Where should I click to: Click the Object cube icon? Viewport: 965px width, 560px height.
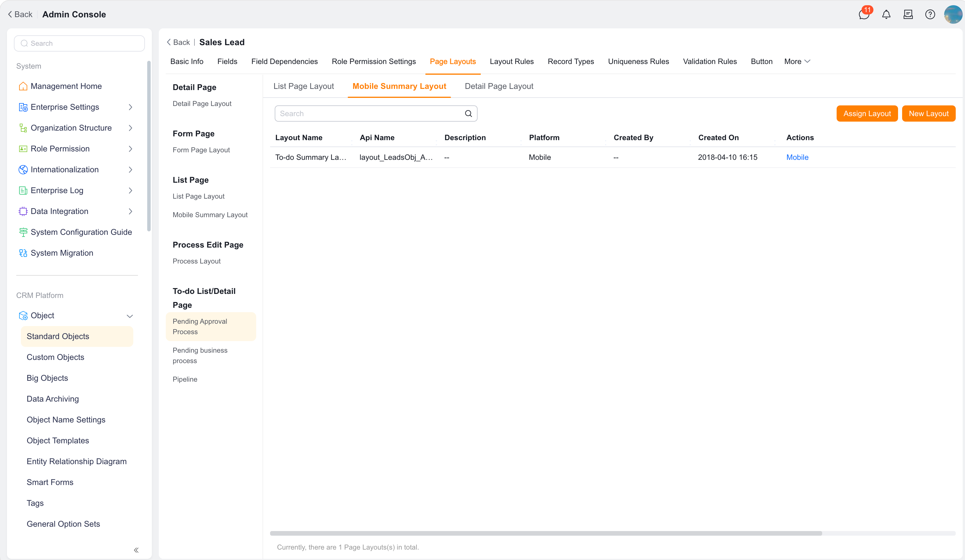23,316
